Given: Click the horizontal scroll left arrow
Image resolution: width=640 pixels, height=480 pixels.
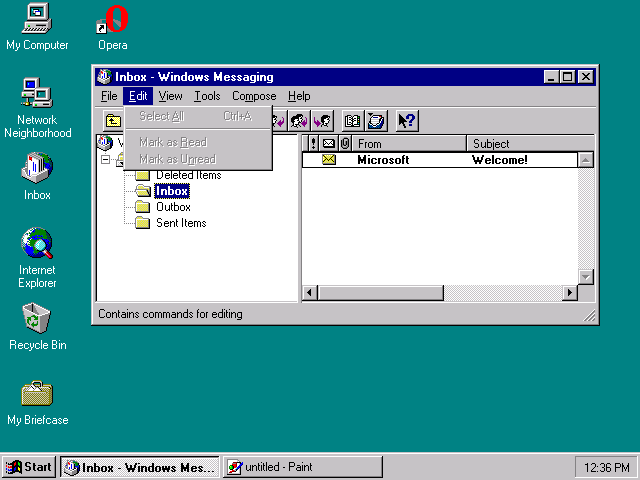Looking at the screenshot, I should point(310,292).
